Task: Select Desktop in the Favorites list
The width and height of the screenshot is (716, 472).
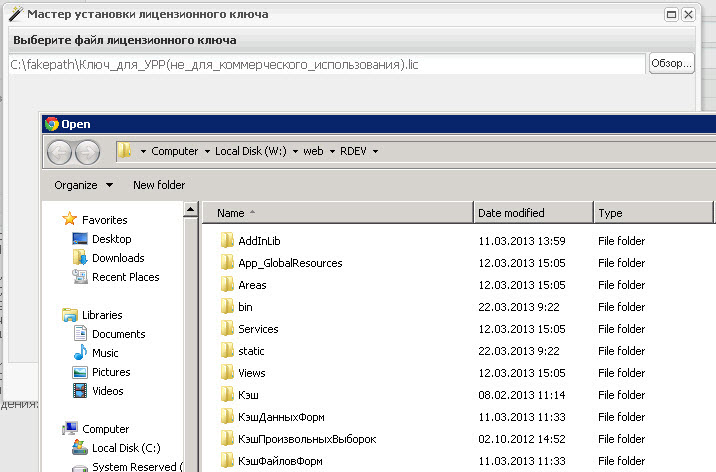Action: pyautogui.click(x=111, y=239)
